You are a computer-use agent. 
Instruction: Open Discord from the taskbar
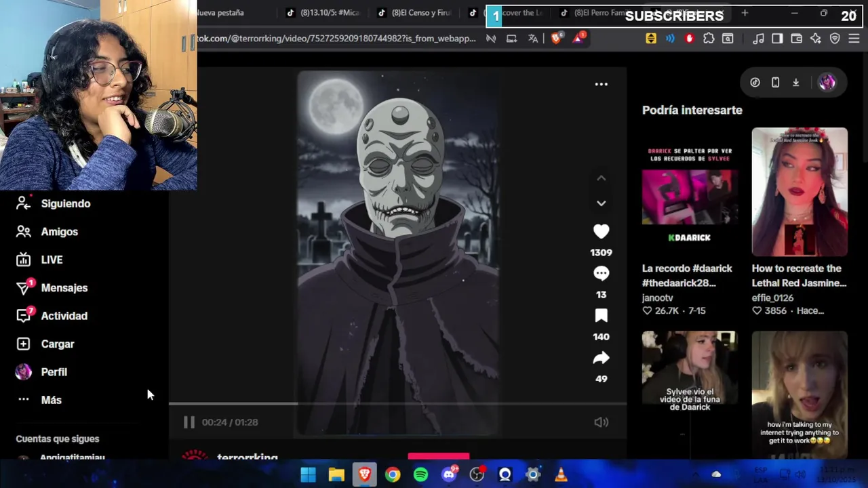(449, 474)
